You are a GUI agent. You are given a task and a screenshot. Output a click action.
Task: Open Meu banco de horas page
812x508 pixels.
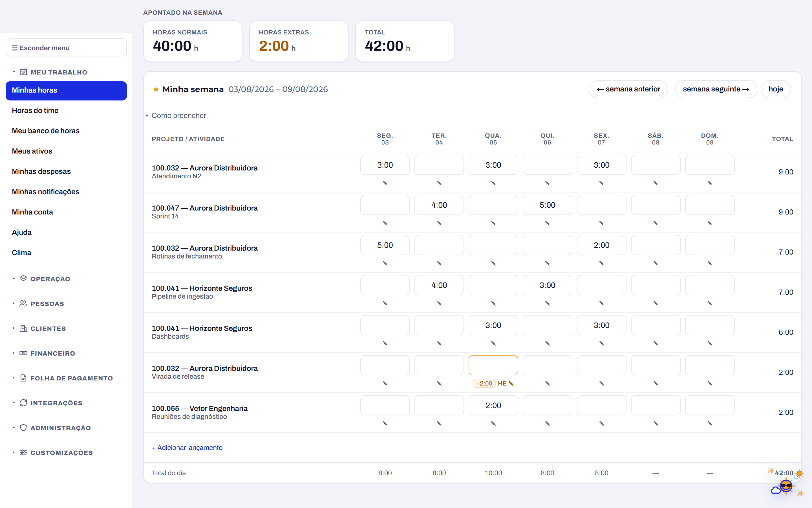[66, 131]
